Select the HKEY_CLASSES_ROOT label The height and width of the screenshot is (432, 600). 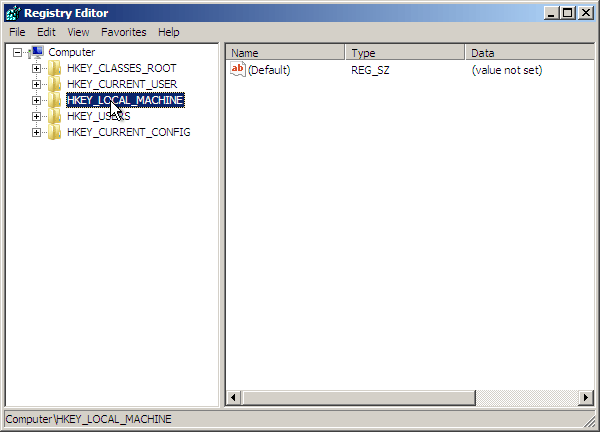pyautogui.click(x=122, y=68)
